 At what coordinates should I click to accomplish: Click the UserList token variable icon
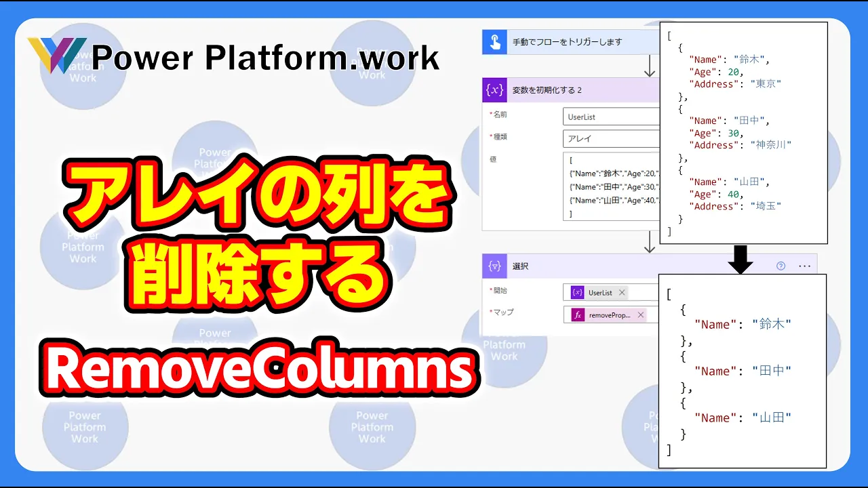(577, 293)
